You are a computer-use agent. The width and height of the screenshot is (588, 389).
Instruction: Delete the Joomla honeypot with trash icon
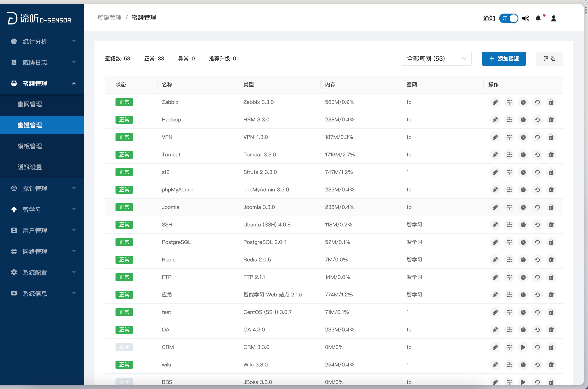coord(551,207)
